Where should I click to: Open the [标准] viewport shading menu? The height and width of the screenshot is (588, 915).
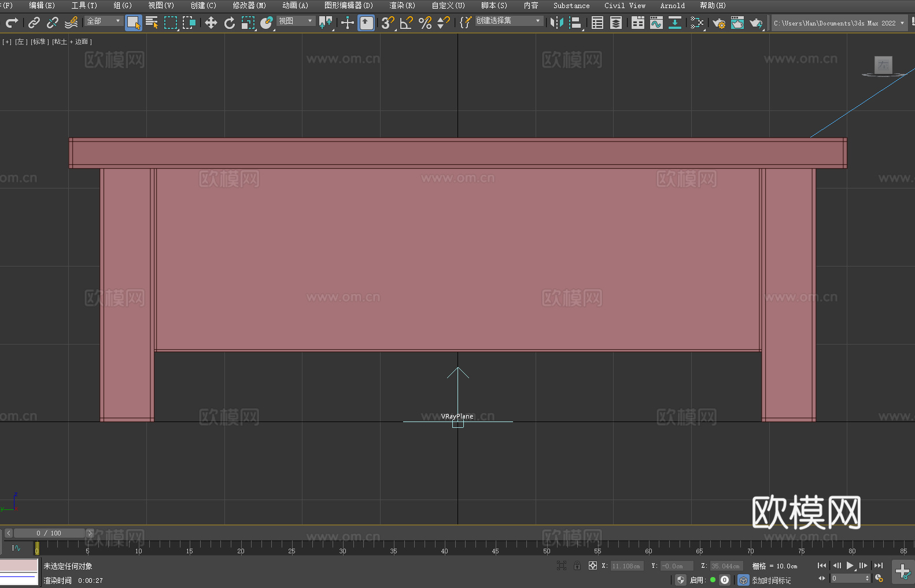click(40, 42)
